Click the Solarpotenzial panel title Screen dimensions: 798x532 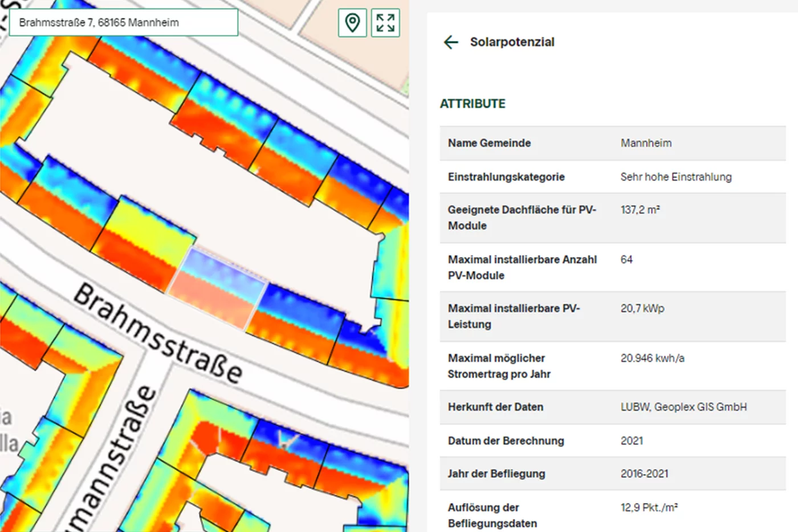(512, 42)
